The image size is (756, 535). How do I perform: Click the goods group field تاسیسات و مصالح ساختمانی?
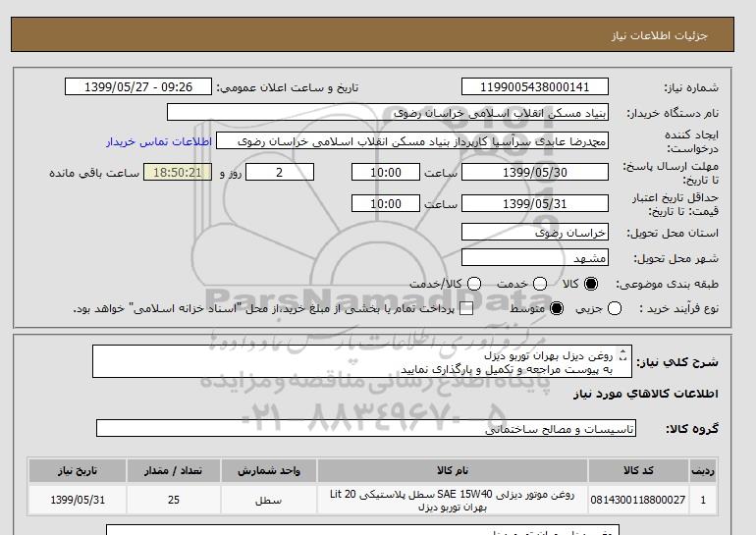point(366,428)
